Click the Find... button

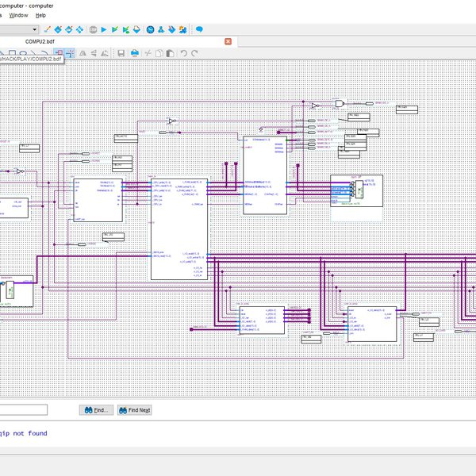point(95,410)
